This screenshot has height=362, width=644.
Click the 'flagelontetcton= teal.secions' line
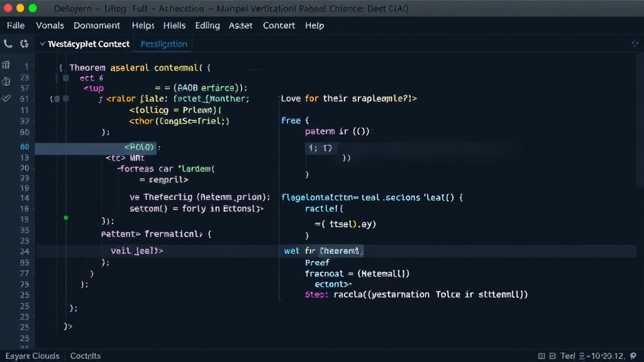[372, 197]
